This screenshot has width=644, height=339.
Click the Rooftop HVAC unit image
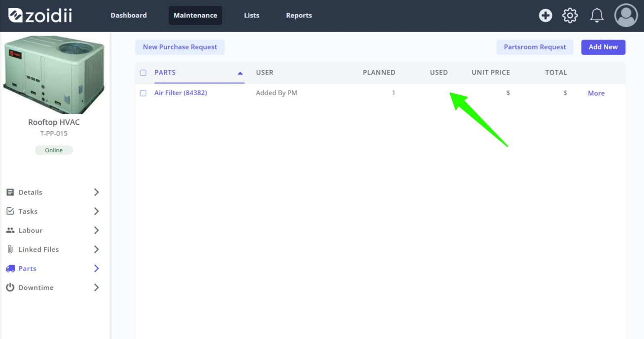click(54, 74)
